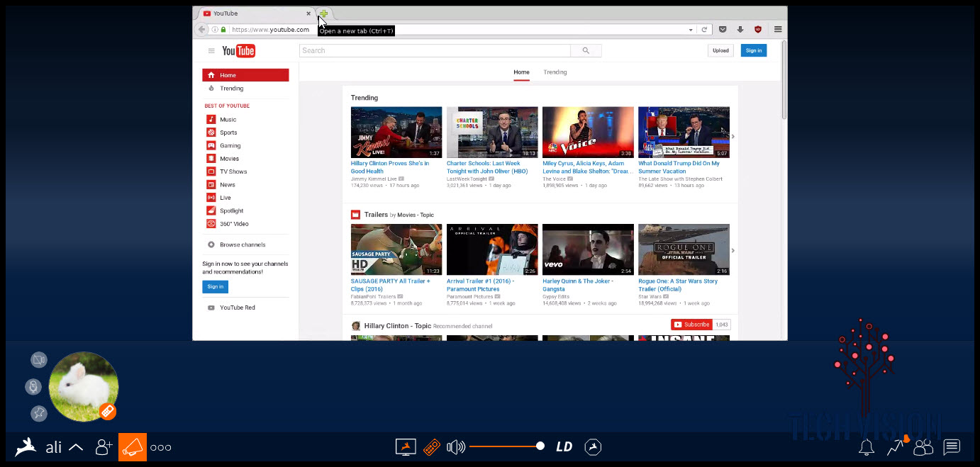Open Charter Schools Last Week Tonight video title
The width and height of the screenshot is (980, 467).
click(x=487, y=167)
